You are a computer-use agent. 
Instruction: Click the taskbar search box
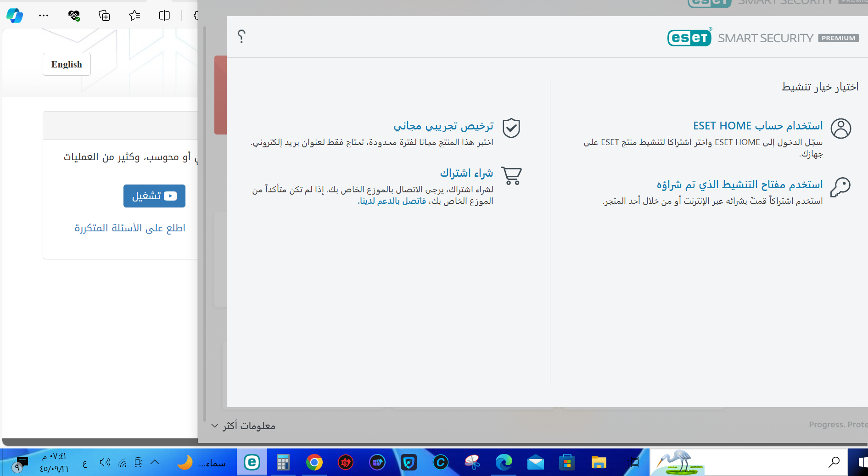pyautogui.click(x=748, y=462)
